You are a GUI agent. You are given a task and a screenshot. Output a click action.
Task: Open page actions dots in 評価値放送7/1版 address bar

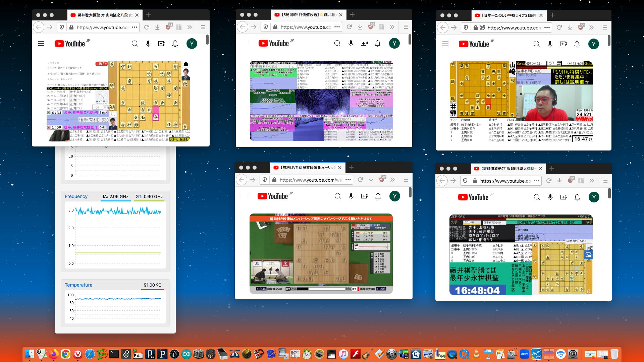[537, 181]
